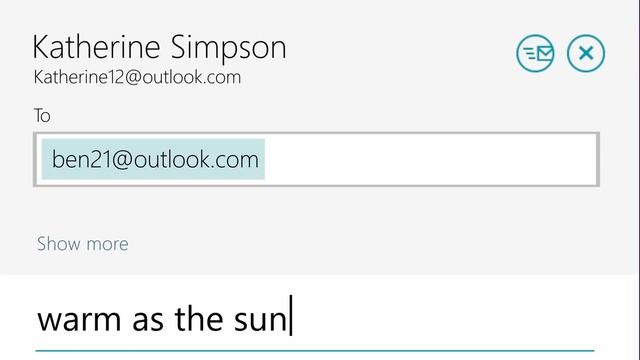Screen dimensions: 640x360
Task: Tap the Send mail button
Action: pos(535,53)
